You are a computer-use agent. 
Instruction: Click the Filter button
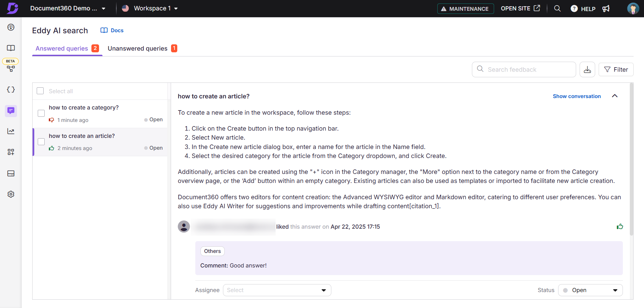tap(616, 70)
